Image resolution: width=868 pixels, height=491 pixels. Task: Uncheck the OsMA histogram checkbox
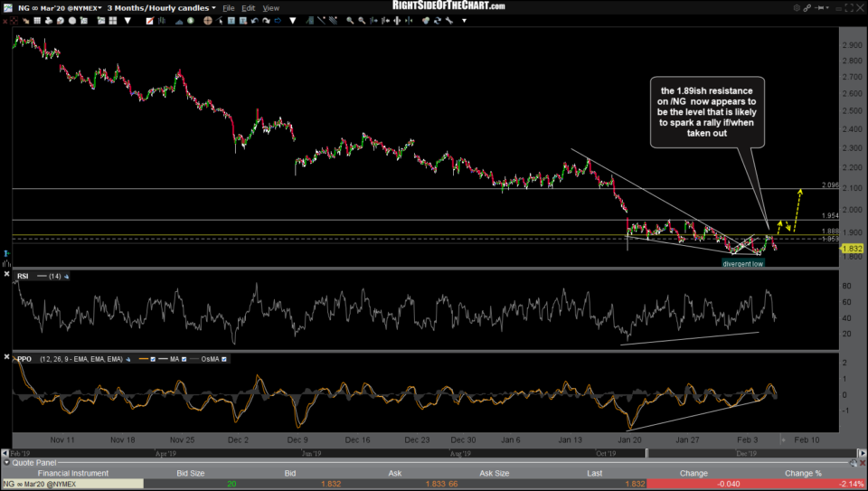point(224,359)
